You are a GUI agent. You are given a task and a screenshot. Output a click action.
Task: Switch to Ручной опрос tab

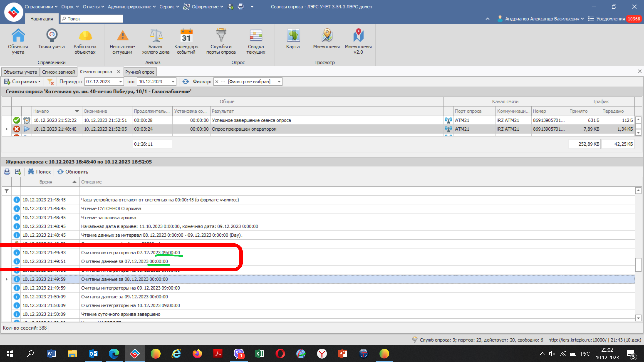click(x=140, y=72)
